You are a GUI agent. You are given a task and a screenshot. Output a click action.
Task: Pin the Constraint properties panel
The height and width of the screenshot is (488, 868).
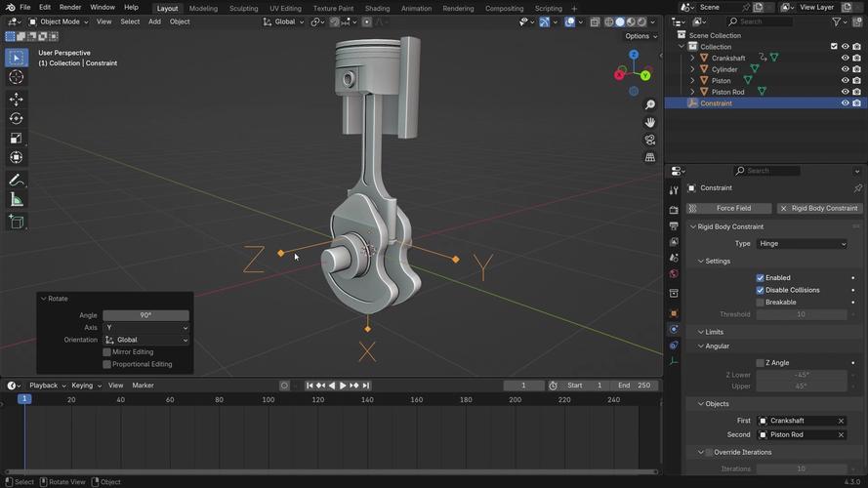pos(857,188)
